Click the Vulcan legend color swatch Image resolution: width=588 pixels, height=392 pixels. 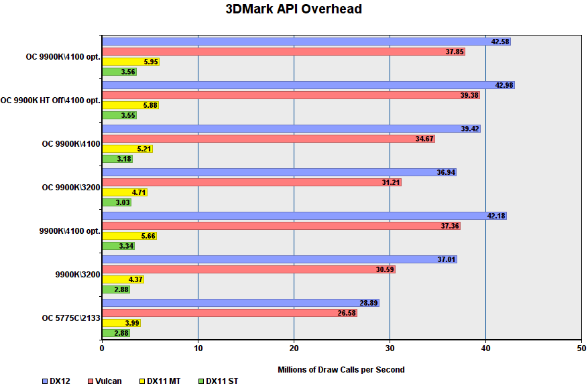(x=91, y=381)
